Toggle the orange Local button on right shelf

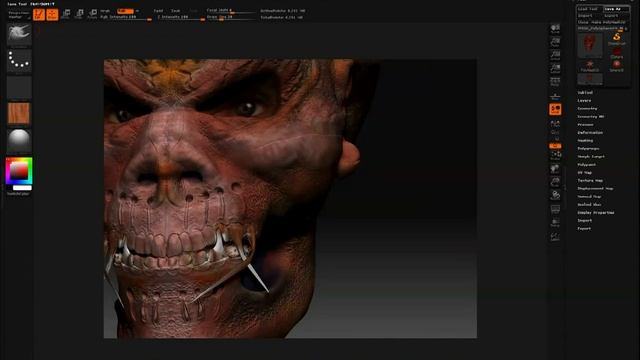coord(555,109)
